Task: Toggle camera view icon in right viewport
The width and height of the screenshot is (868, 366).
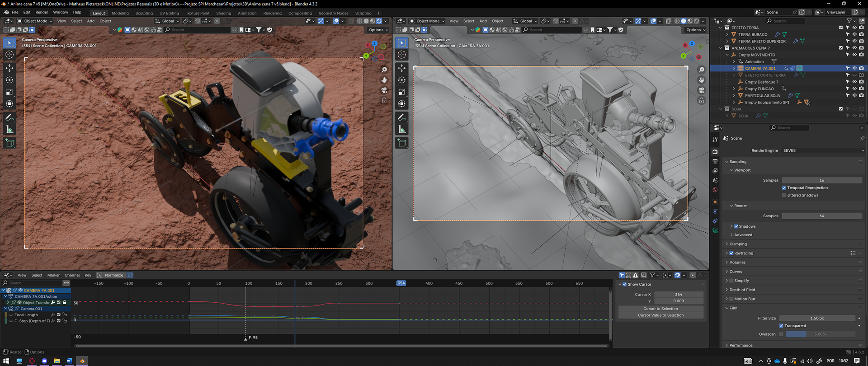Action: click(701, 90)
